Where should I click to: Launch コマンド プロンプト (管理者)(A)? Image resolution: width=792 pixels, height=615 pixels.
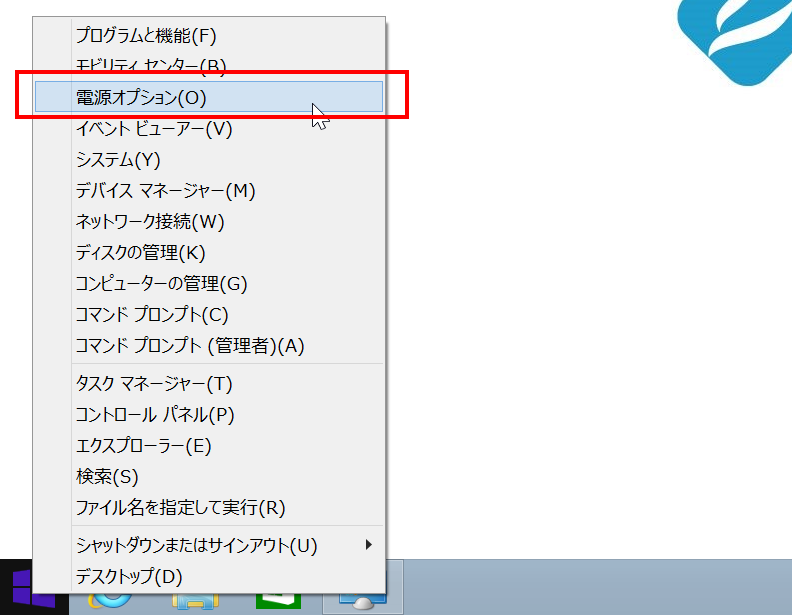pyautogui.click(x=209, y=346)
